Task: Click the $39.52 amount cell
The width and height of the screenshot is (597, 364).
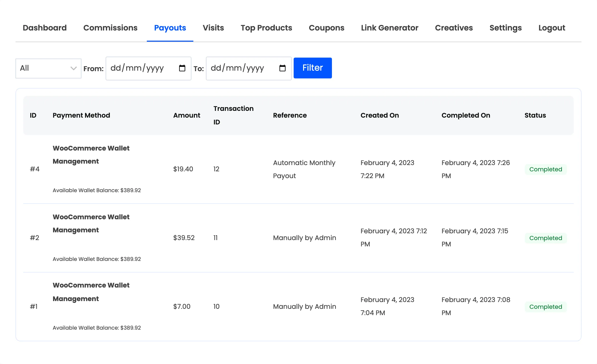Action: [184, 238]
